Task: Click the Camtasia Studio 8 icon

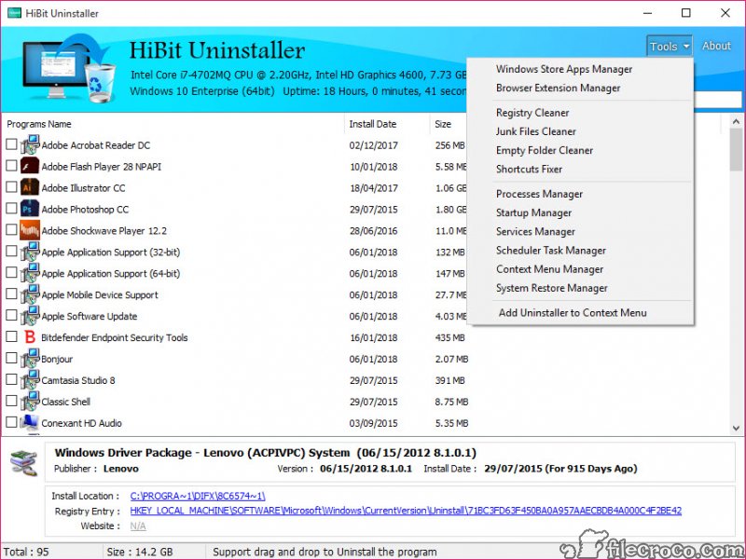Action: coord(30,380)
